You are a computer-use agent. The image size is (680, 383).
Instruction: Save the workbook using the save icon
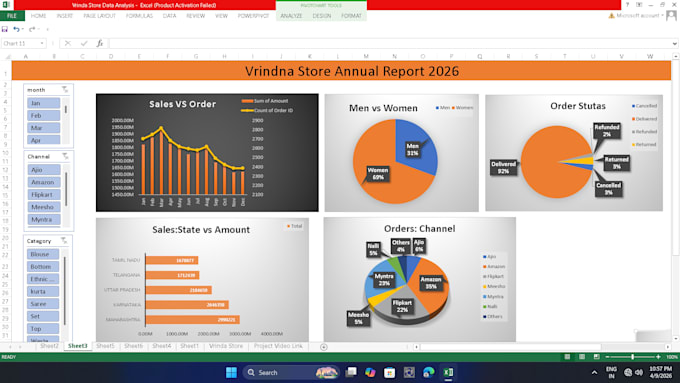point(5,29)
